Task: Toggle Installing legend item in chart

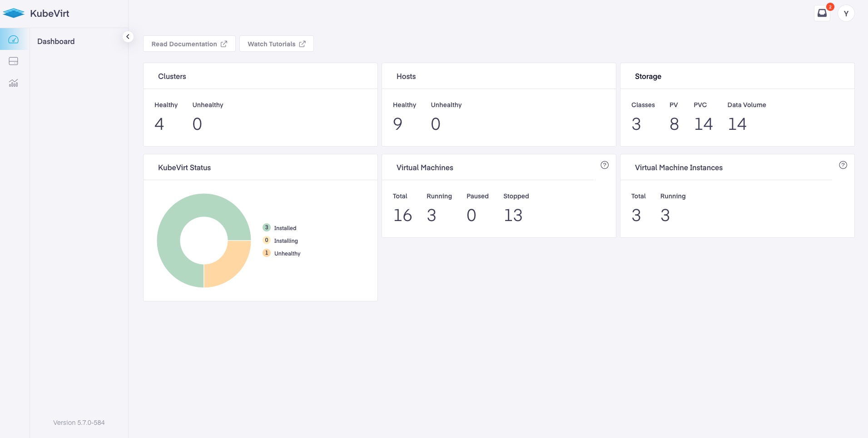Action: point(280,241)
